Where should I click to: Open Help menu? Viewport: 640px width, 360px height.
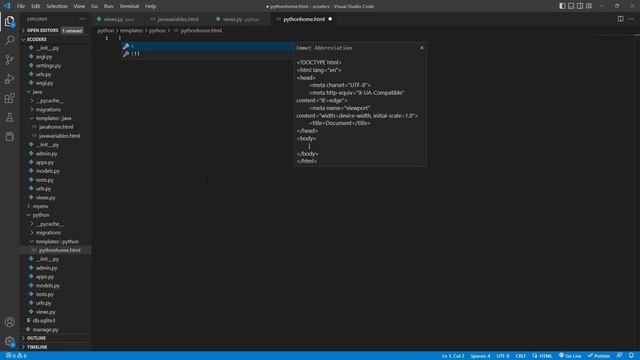coord(151,6)
